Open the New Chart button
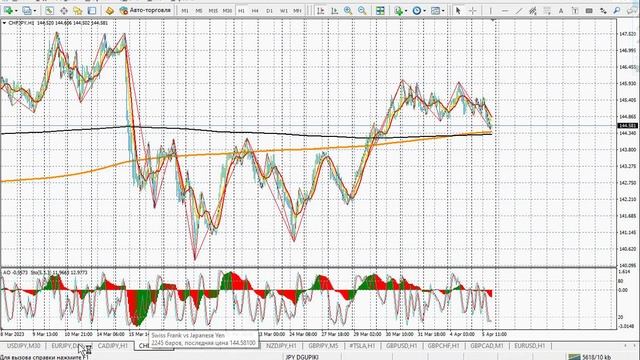 [8, 11]
